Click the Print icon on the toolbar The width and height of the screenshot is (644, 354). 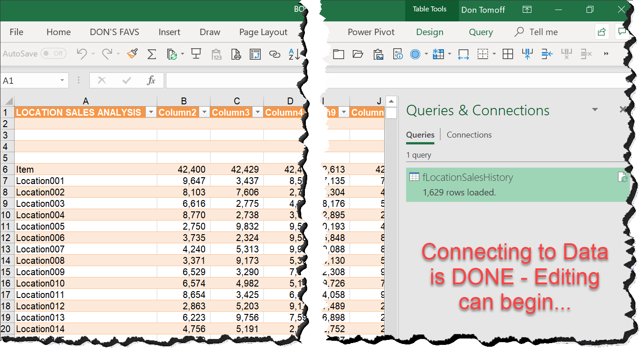pos(236,54)
